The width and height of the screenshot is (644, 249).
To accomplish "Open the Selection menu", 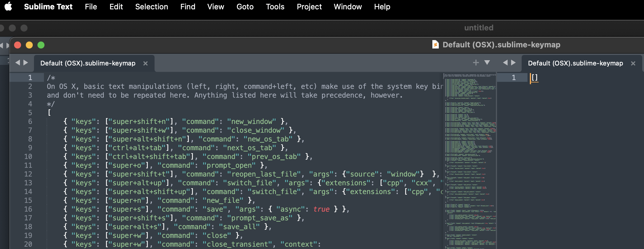I will (x=152, y=7).
